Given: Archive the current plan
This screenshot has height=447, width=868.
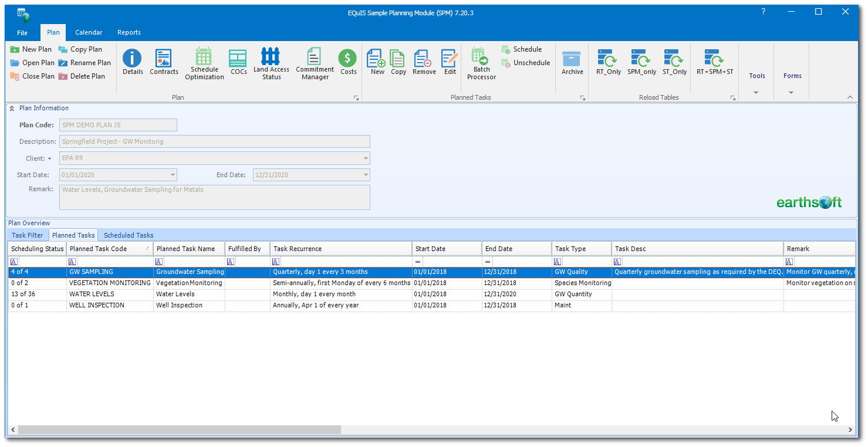Looking at the screenshot, I should 572,62.
